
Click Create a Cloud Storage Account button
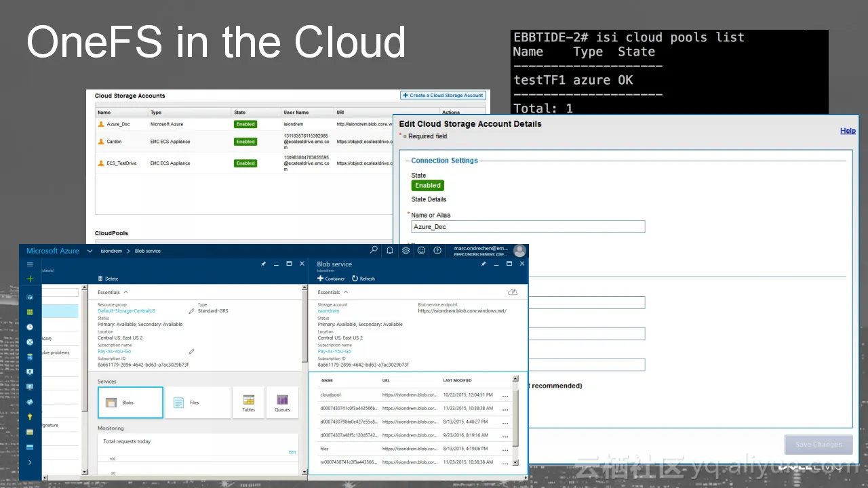(443, 96)
